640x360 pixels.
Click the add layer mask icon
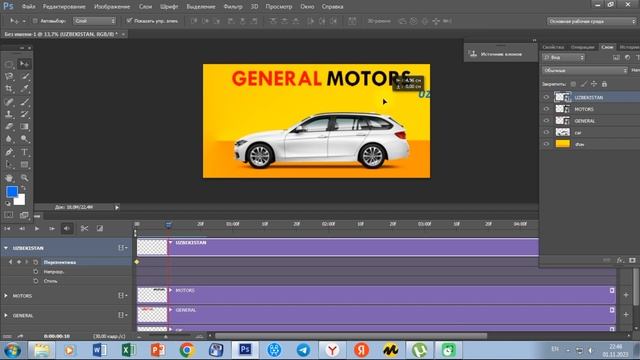coord(632,260)
